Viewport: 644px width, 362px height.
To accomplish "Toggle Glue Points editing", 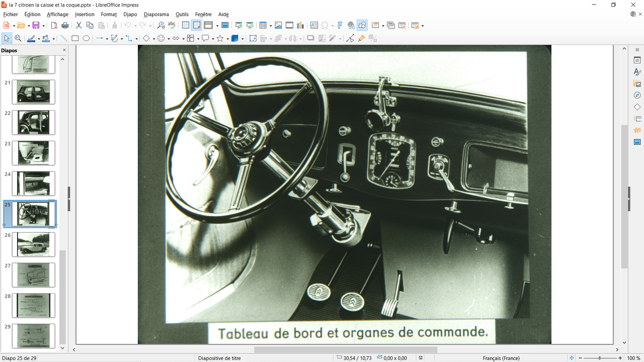I will coord(361,38).
